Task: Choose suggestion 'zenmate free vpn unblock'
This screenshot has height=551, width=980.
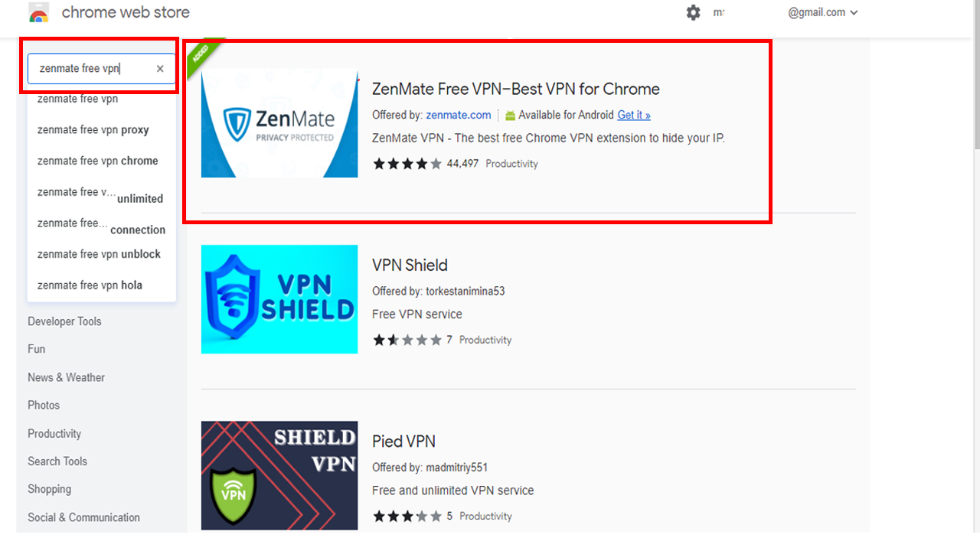Action: (100, 254)
